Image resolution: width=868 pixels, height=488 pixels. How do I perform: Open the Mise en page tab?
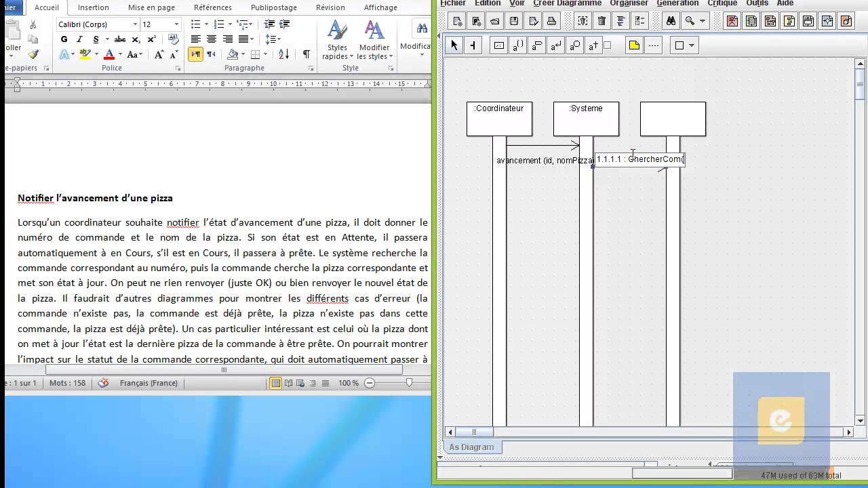point(151,7)
